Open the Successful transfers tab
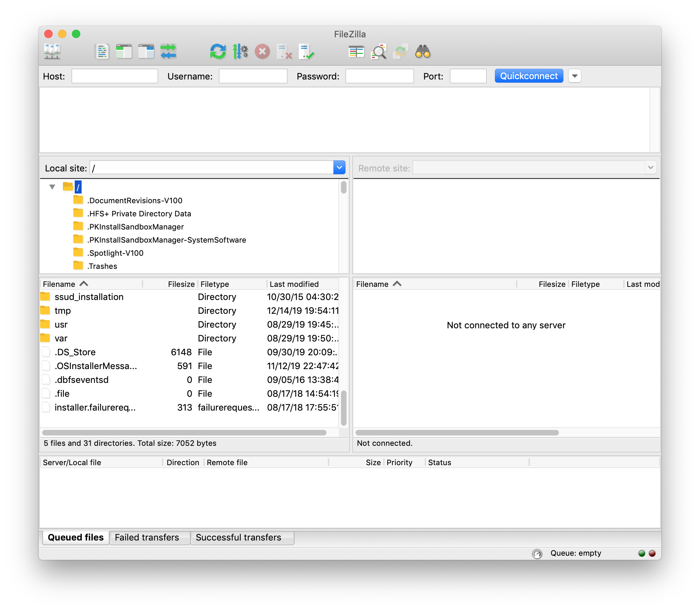The height and width of the screenshot is (611, 700). 242,537
